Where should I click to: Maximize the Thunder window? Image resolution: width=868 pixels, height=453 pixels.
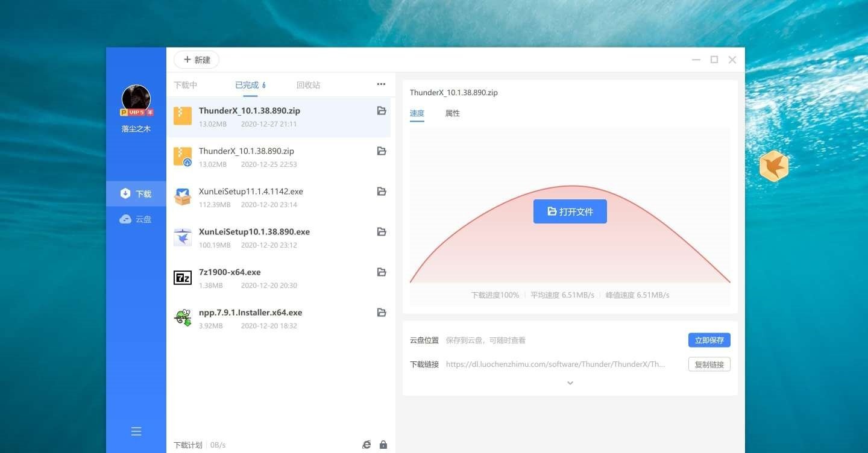click(x=714, y=60)
